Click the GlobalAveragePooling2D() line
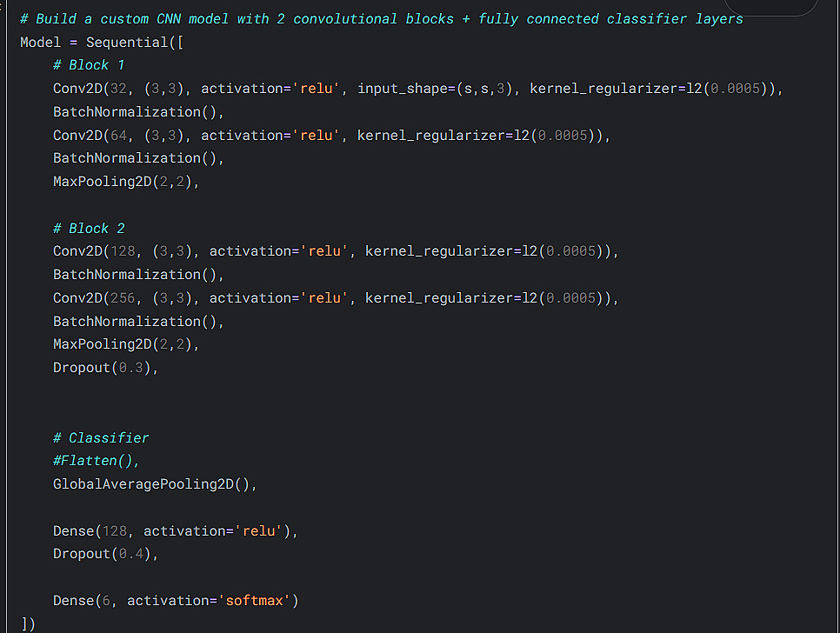The image size is (840, 633). pos(155,484)
